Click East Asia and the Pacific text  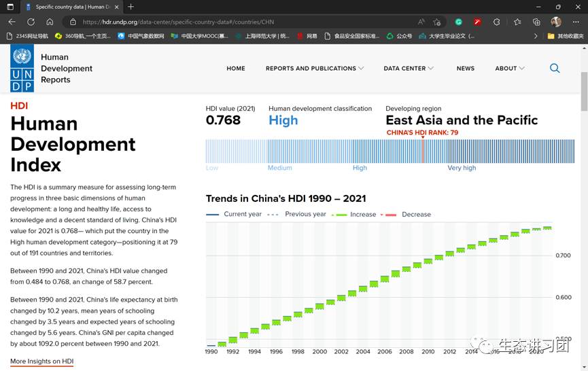(x=462, y=120)
